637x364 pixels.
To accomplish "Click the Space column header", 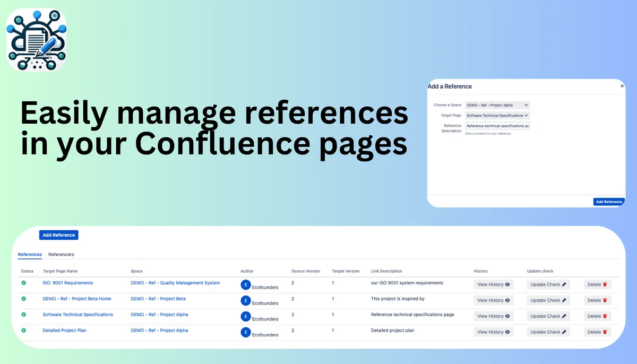I will point(137,271).
